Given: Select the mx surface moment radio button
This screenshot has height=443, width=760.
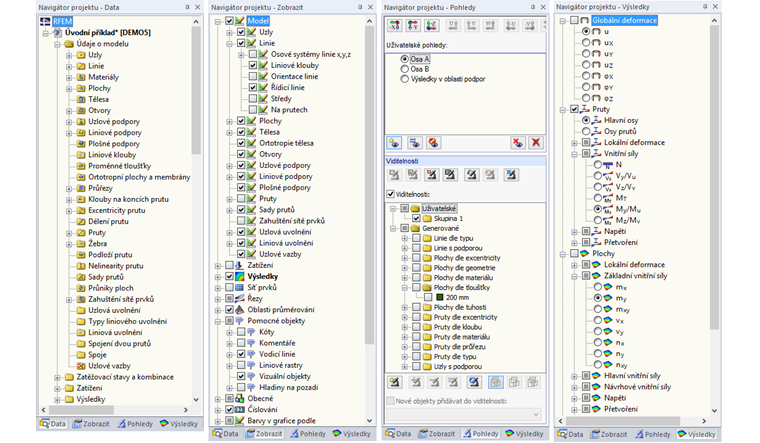Looking at the screenshot, I should coord(598,287).
